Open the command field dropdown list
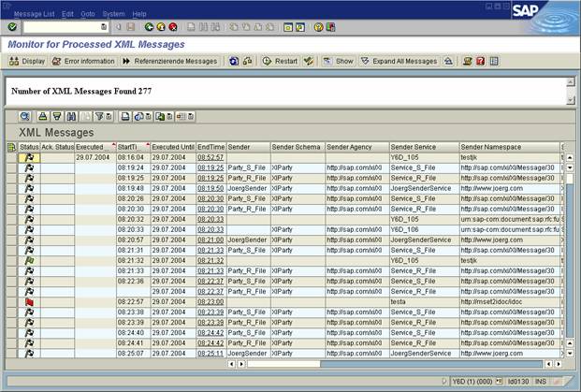The image size is (581, 392). [104, 27]
